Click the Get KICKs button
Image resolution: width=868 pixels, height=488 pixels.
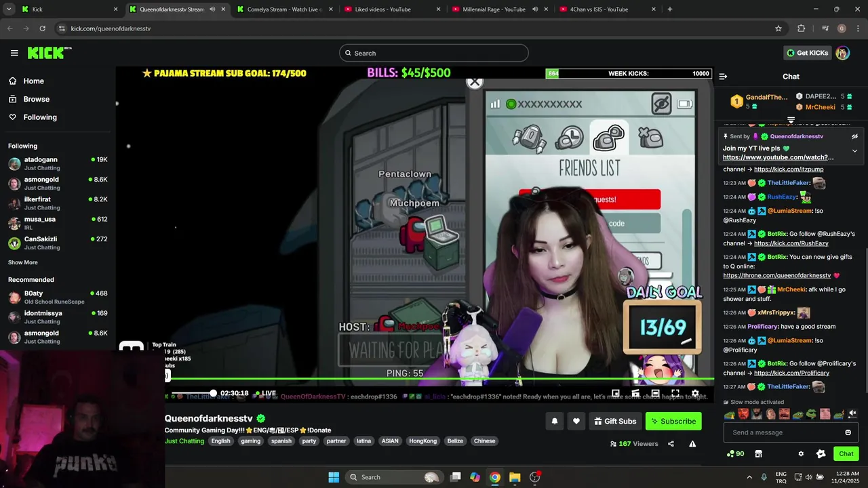point(807,53)
